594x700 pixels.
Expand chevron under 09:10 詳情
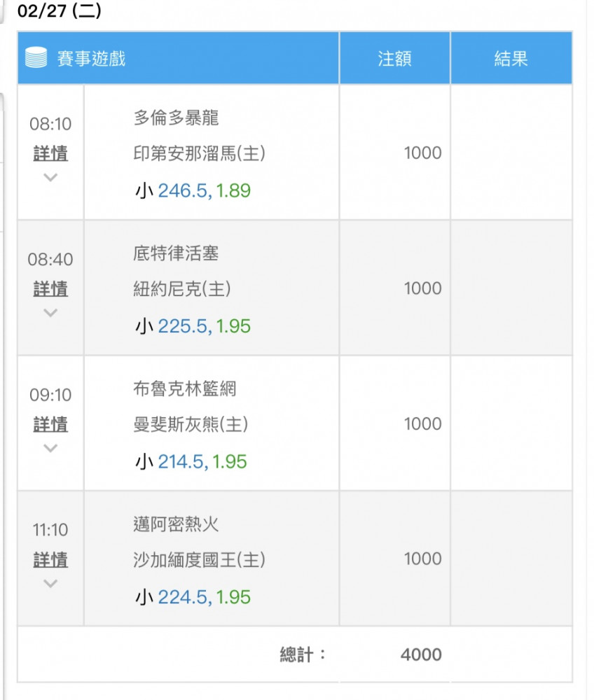tap(50, 448)
